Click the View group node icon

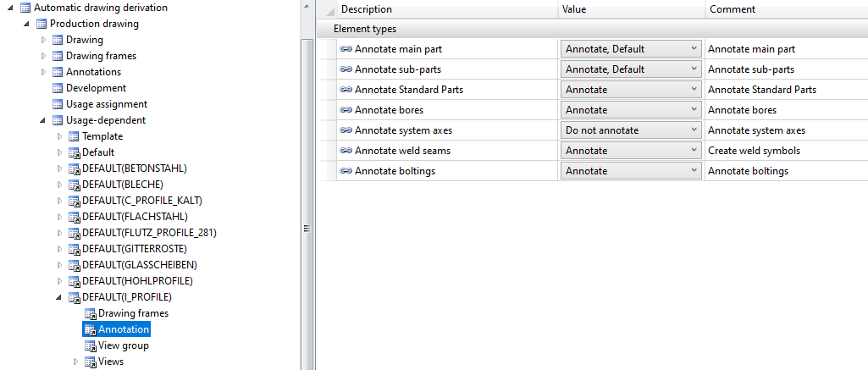(x=91, y=345)
